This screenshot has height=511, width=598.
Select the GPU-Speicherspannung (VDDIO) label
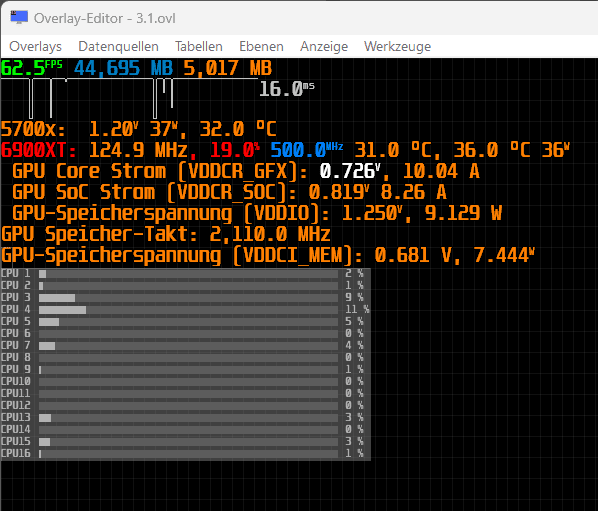(x=171, y=213)
